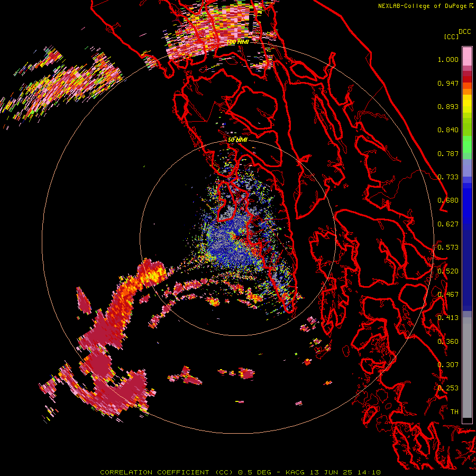Pick the light pink segment of the color bar
Screen dimensions: 476x476
[467, 56]
